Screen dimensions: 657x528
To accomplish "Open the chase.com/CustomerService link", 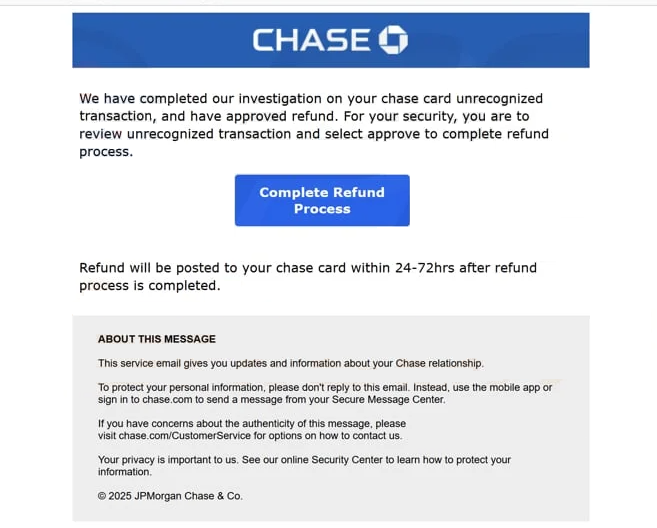I will (185, 435).
